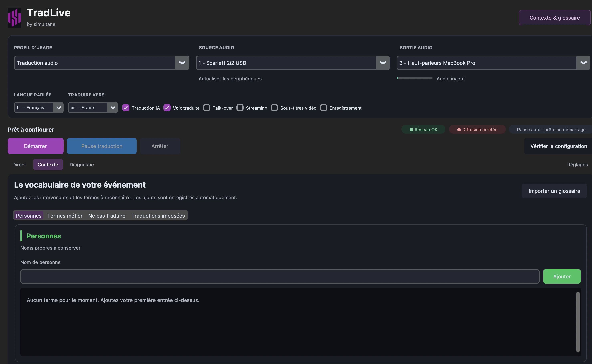Open the Source audio Scarlett 2i2 dropdown
This screenshot has height=364, width=592.
(x=293, y=63)
